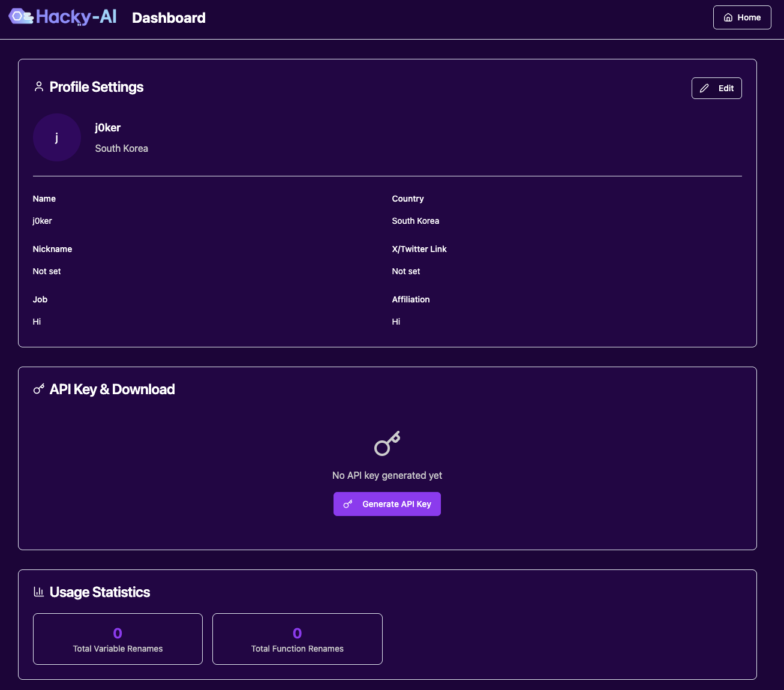784x690 pixels.
Task: Click the person icon beside Profile Settings
Action: click(x=39, y=87)
